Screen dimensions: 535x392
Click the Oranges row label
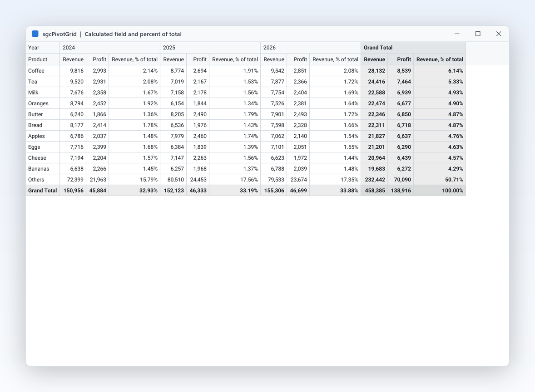tap(43, 103)
